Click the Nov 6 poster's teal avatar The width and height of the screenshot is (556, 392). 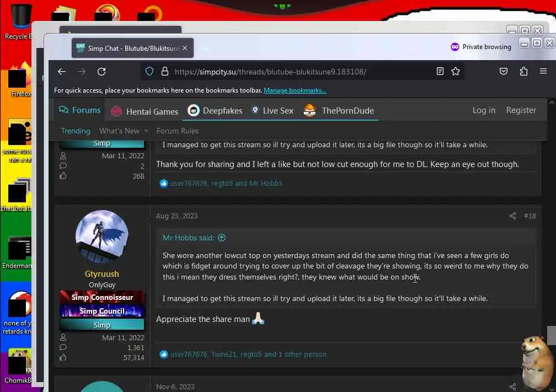click(x=102, y=386)
